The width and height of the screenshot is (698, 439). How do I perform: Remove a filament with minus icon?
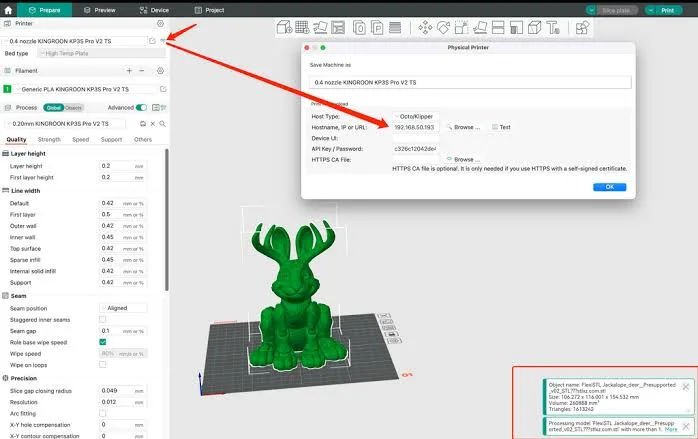[143, 71]
